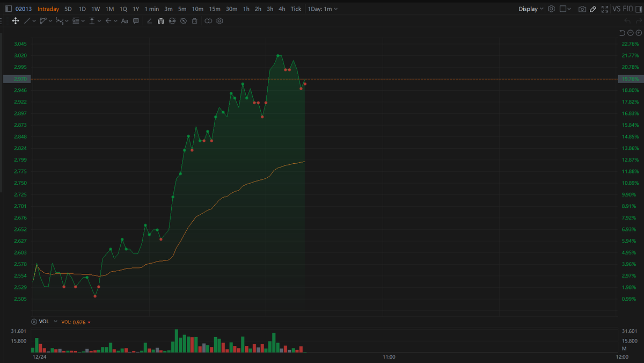Screen dimensions: 644x363
Task: Switch to the 1M timeframe tab
Action: click(109, 9)
